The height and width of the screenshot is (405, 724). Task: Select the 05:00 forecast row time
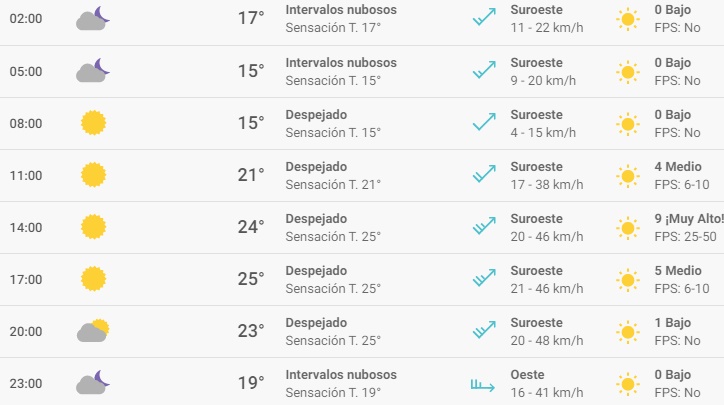[26, 72]
